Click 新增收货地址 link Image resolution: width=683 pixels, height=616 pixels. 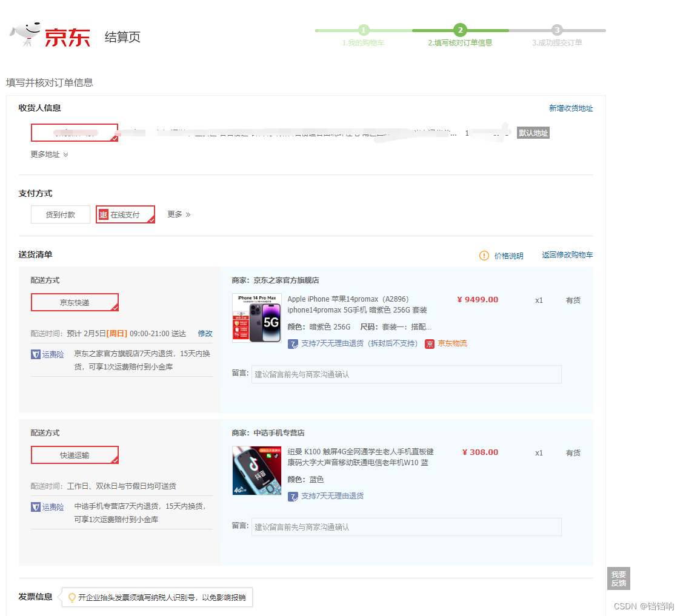[x=571, y=108]
